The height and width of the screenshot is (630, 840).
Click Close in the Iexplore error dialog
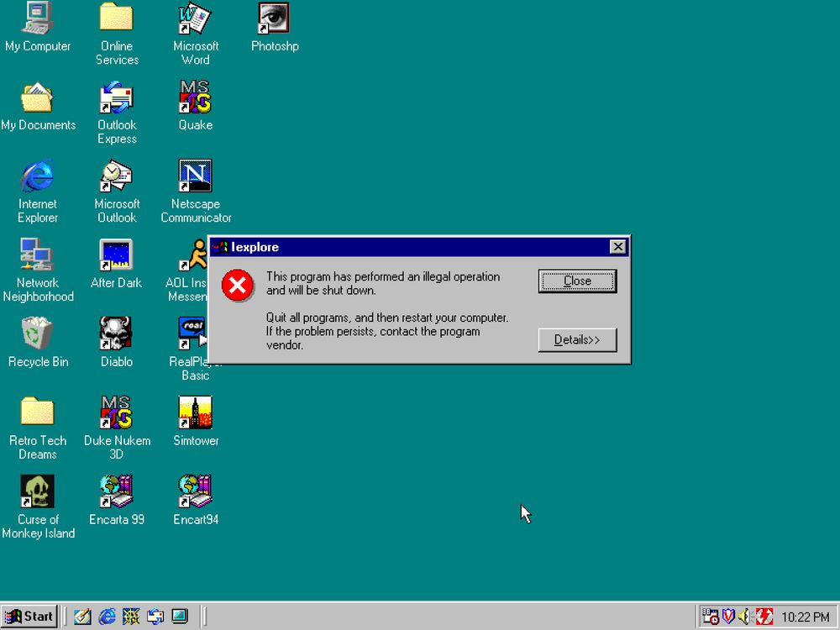pos(578,281)
